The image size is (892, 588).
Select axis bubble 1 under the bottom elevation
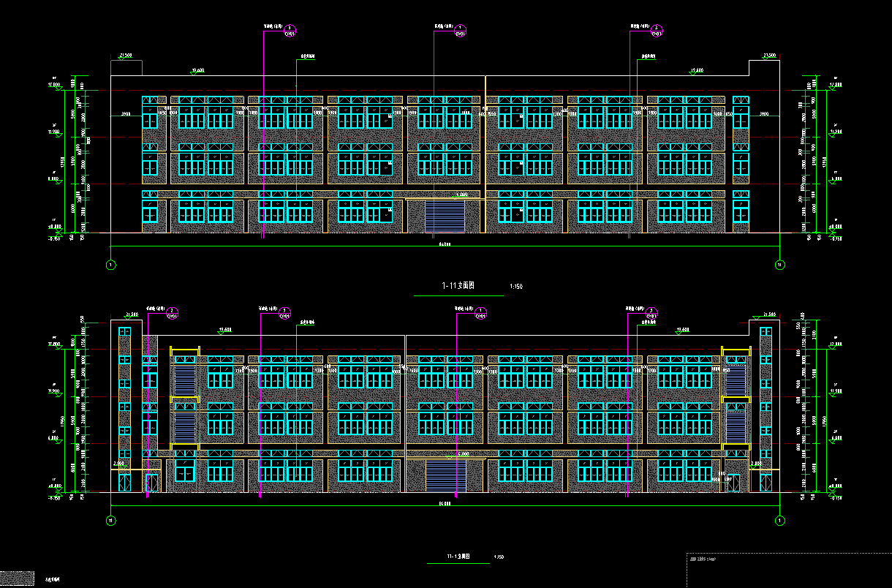click(x=779, y=521)
